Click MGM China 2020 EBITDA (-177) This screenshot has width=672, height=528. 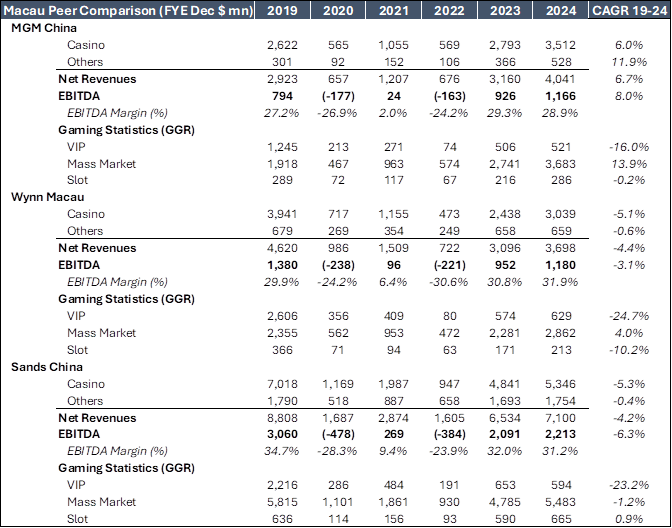point(338,96)
